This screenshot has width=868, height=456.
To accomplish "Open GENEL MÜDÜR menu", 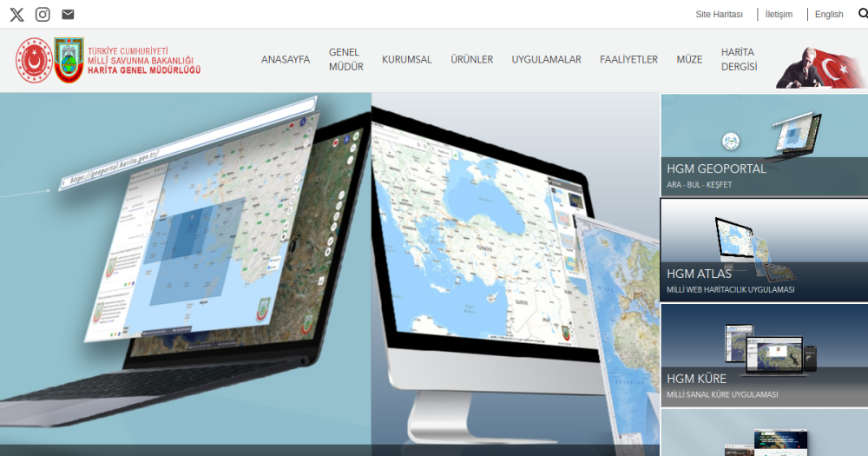I will [346, 59].
